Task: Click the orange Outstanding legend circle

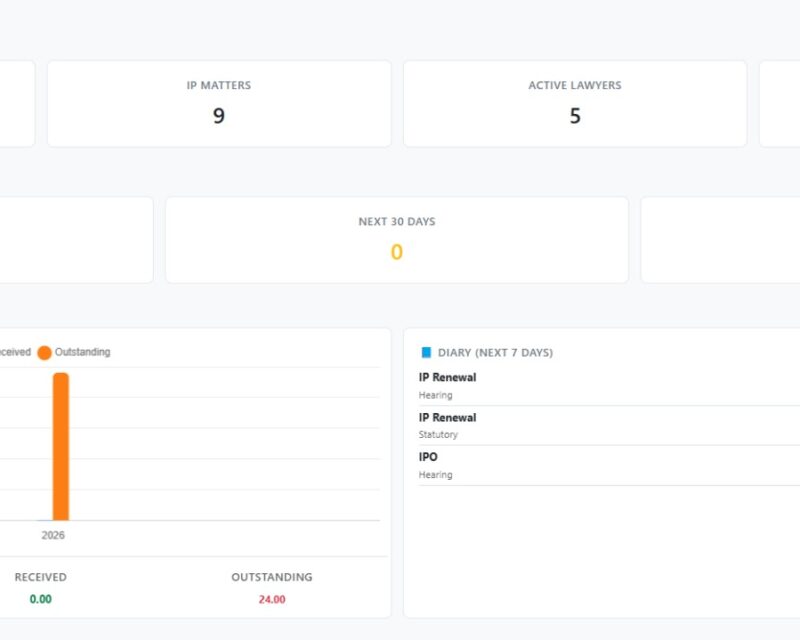Action: 44,352
